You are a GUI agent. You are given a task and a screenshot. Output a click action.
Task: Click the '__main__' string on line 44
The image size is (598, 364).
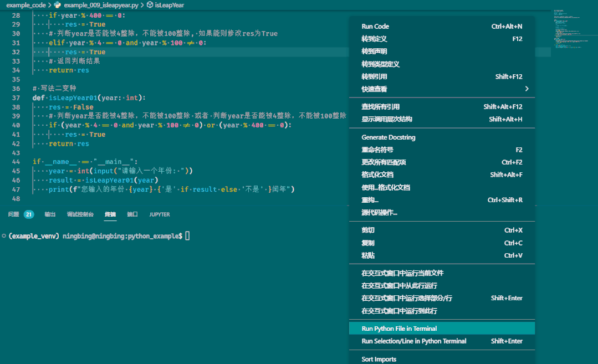pos(114,162)
